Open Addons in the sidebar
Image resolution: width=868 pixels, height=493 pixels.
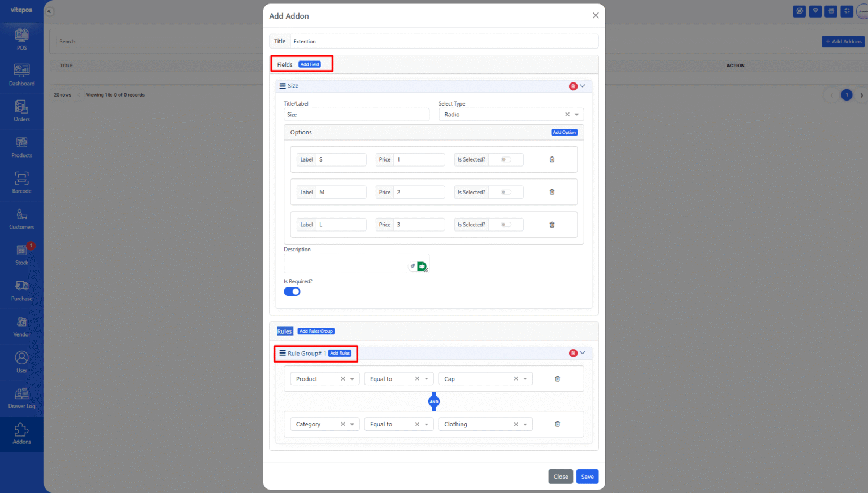(21, 434)
